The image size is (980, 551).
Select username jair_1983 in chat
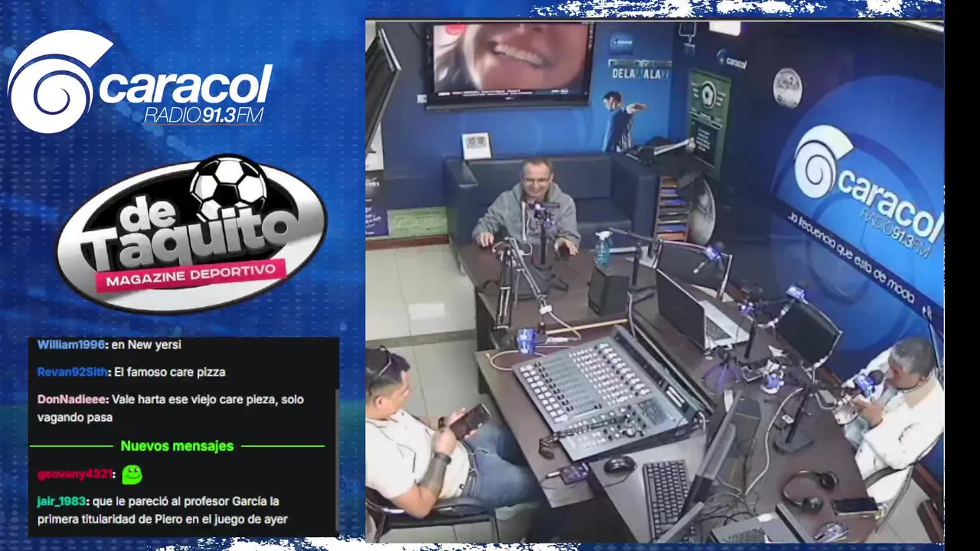click(x=62, y=502)
